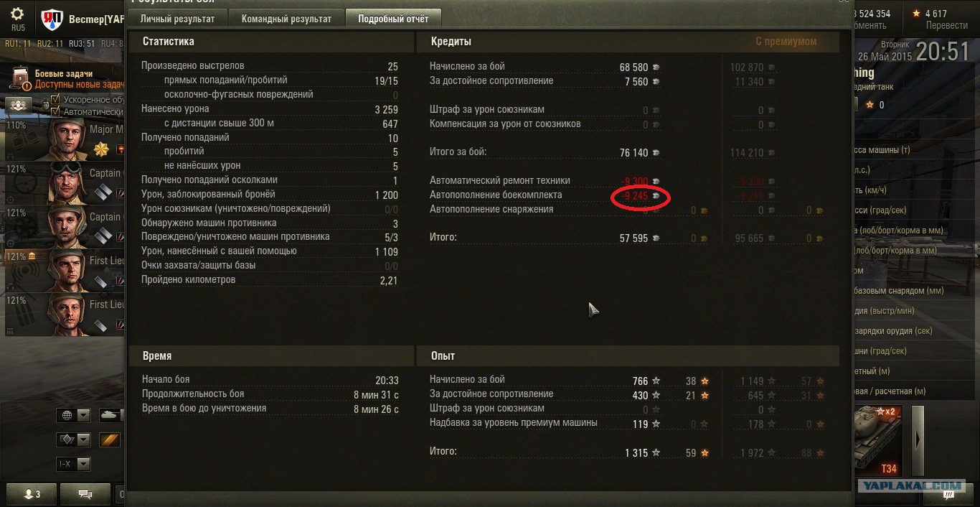Screen dimensions: 980x507
Task: Click the carousel right scroll arrow
Action: click(918, 440)
